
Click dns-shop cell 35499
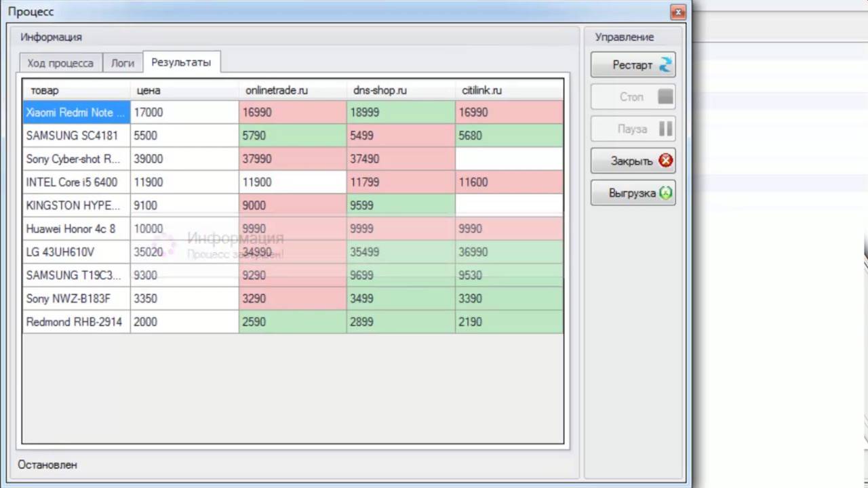tap(401, 252)
